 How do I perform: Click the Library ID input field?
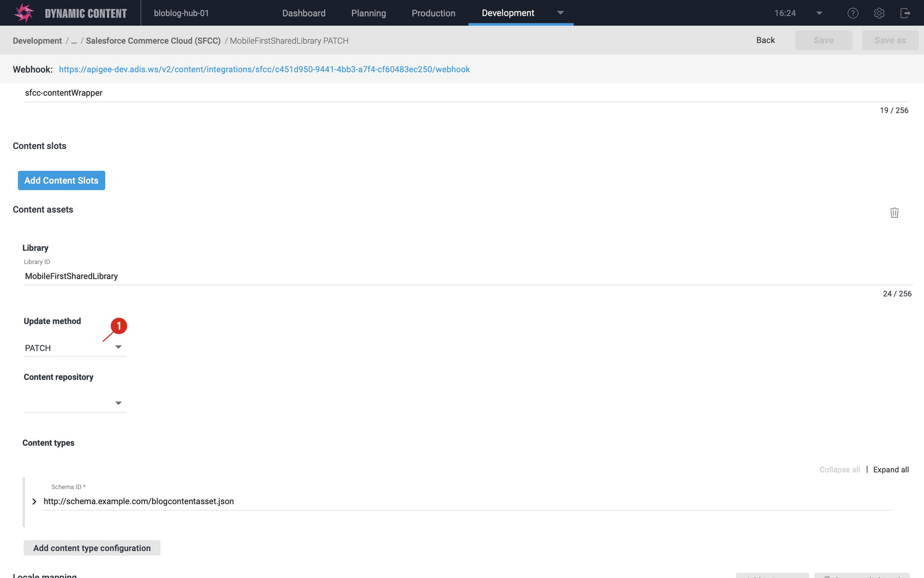pos(468,276)
